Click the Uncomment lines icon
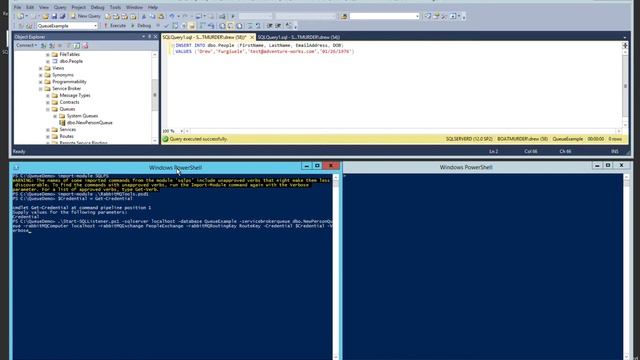 [258, 26]
